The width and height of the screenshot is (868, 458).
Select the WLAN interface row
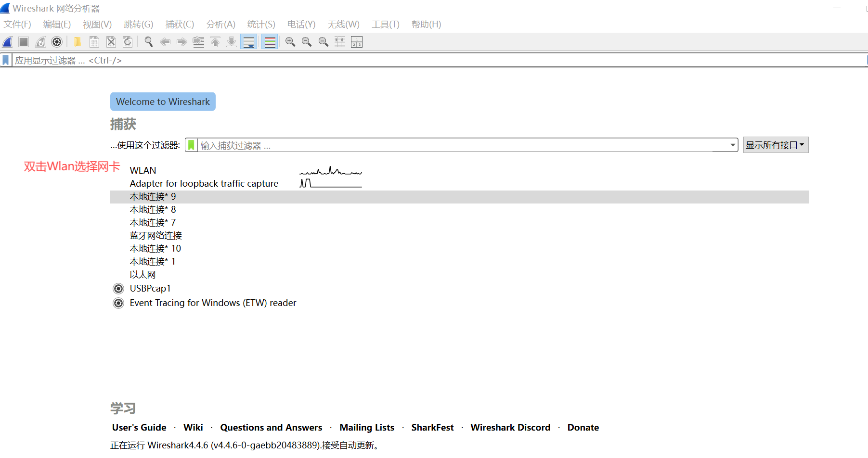point(460,170)
